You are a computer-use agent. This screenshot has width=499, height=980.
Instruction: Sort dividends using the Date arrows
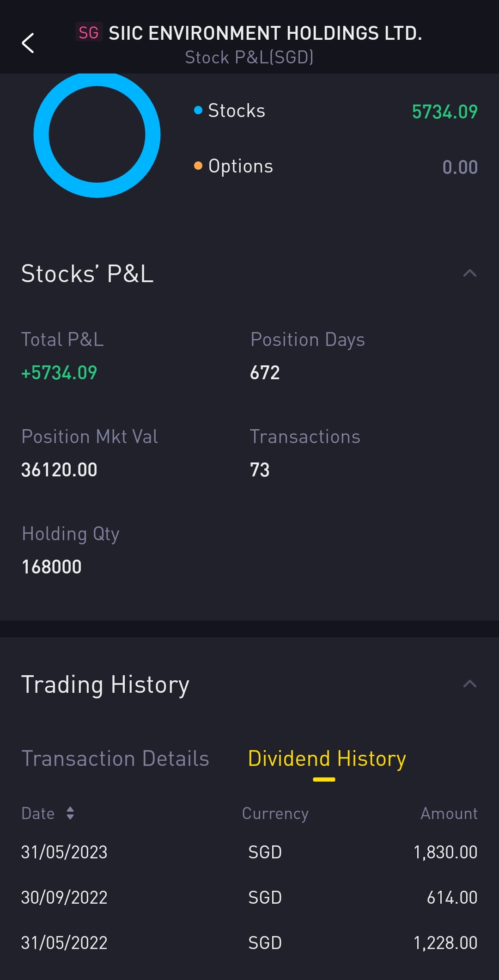pyautogui.click(x=70, y=813)
